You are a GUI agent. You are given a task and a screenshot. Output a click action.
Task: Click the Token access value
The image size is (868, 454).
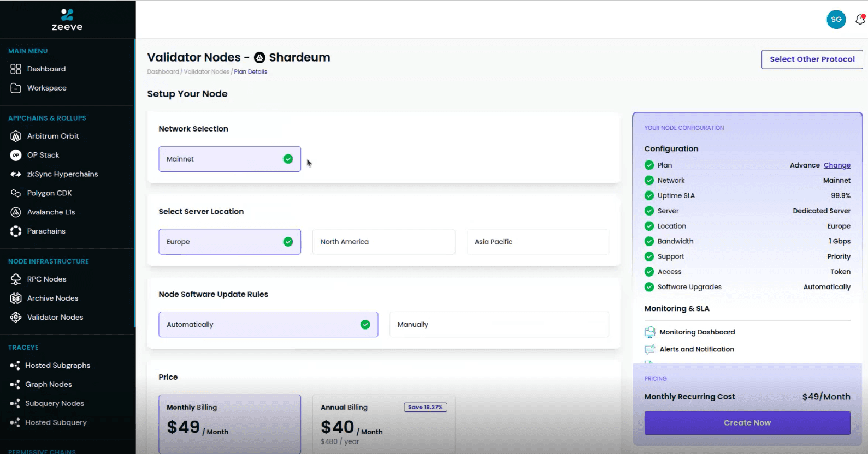(x=840, y=272)
